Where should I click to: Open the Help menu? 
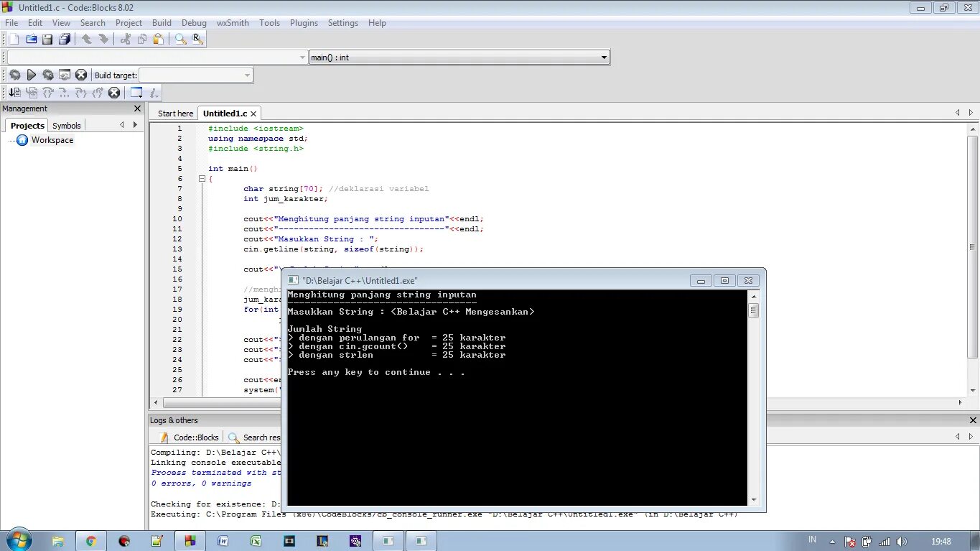377,23
